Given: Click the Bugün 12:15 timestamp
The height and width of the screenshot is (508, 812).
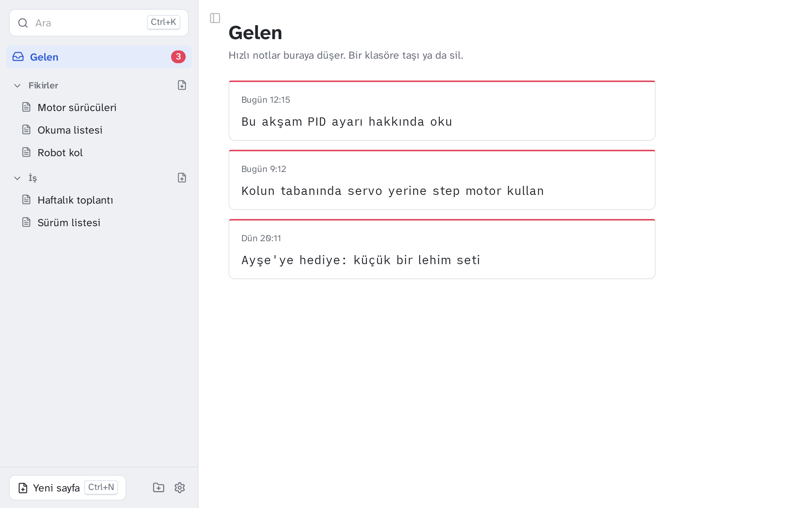Looking at the screenshot, I should click(x=266, y=100).
